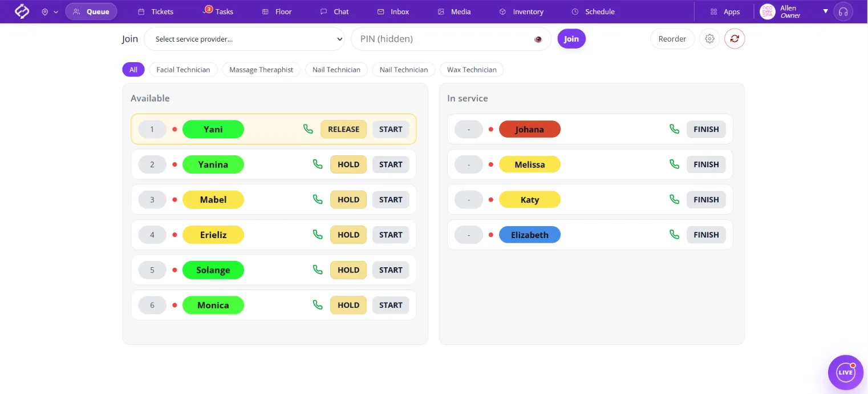Click the headset support icon

843,11
